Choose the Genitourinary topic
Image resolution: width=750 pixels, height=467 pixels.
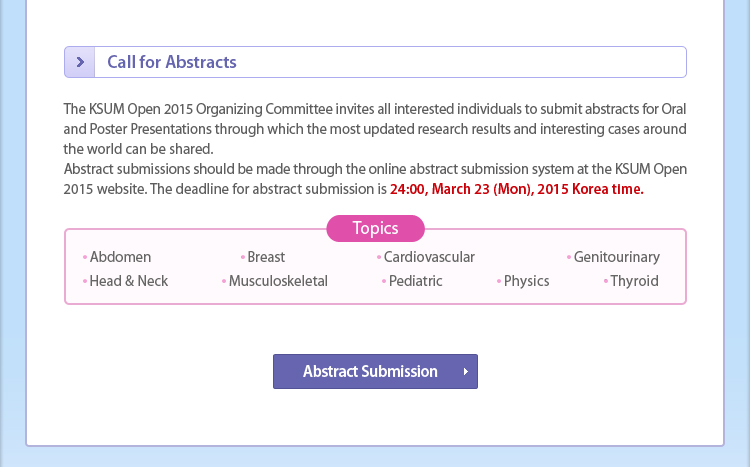coord(617,257)
